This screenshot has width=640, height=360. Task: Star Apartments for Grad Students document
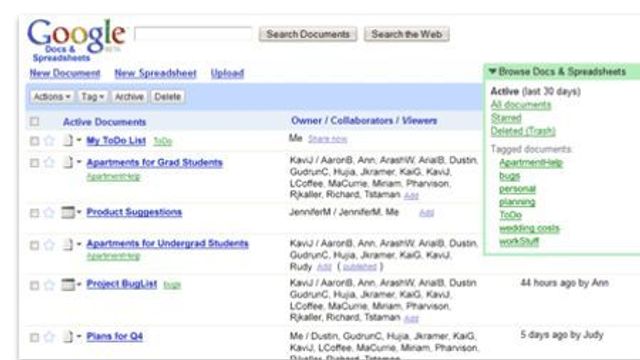click(x=49, y=162)
